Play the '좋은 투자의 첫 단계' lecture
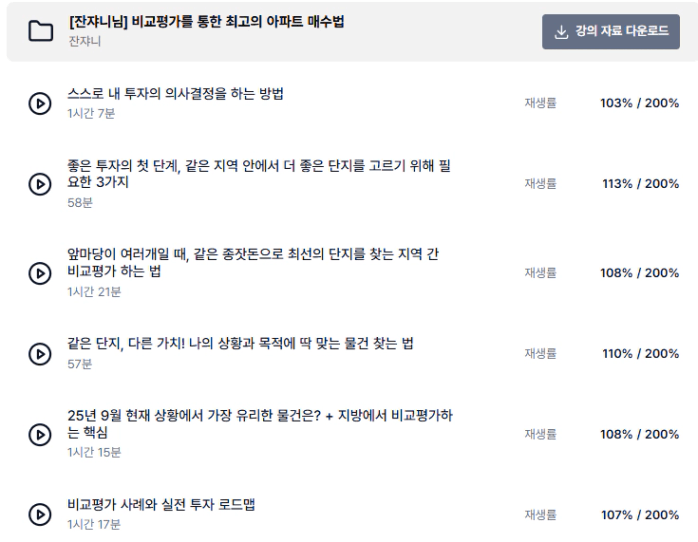Viewport: 698px width, 542px height. [40, 184]
